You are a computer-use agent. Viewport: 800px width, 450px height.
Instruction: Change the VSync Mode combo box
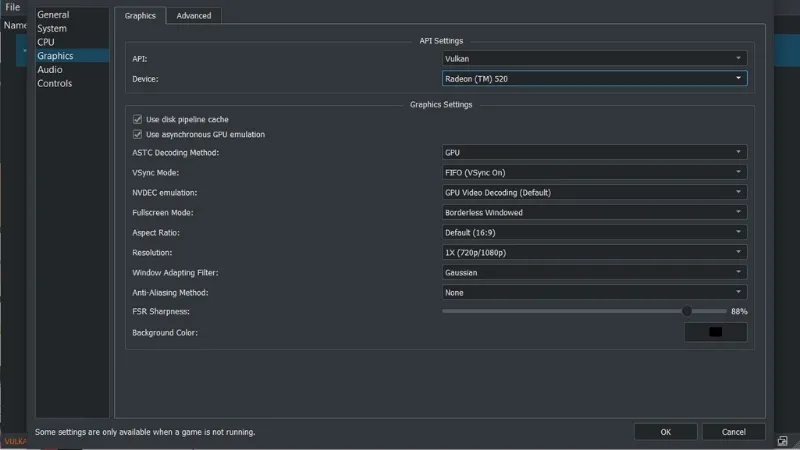(594, 172)
